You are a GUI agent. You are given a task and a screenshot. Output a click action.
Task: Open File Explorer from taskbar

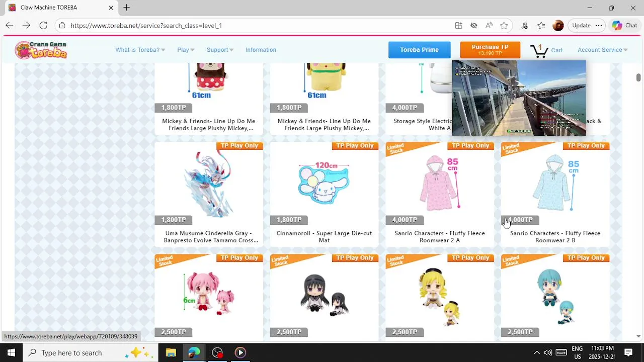(x=171, y=352)
